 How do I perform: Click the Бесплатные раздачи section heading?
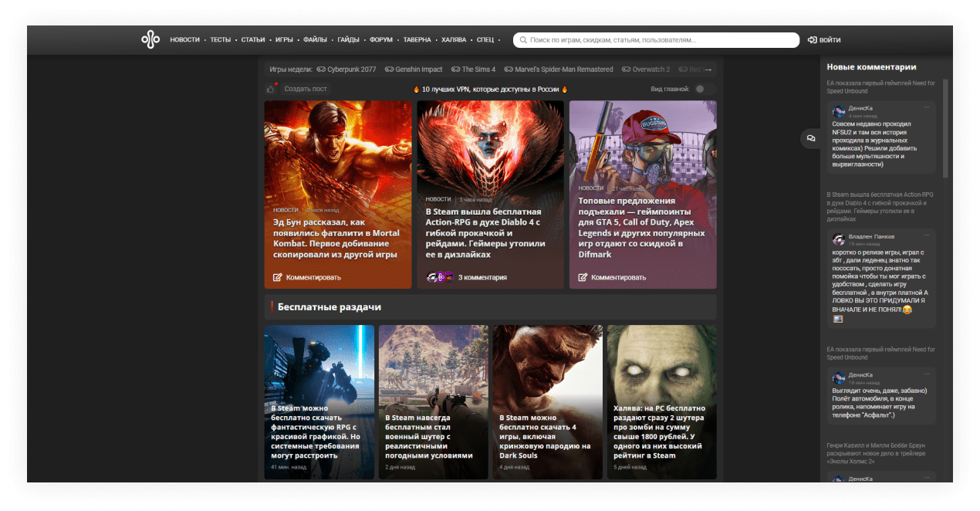[329, 307]
